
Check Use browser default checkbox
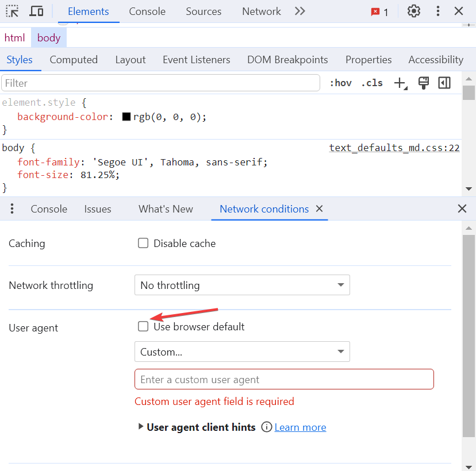coord(143,326)
